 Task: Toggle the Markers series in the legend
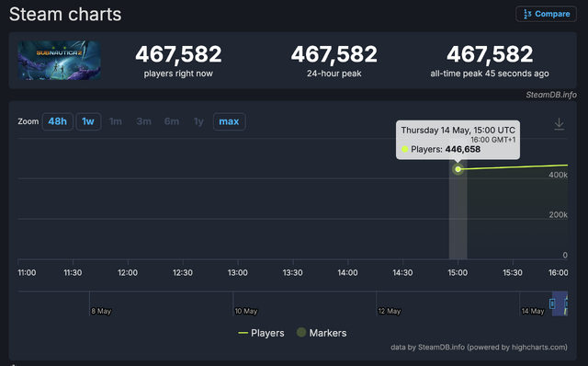pyautogui.click(x=322, y=333)
